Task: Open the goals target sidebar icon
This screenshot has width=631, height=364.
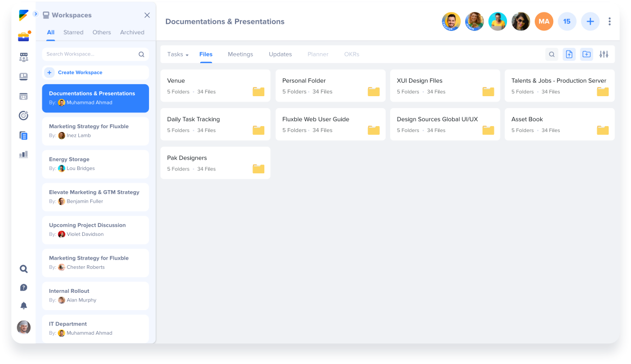Action: pyautogui.click(x=24, y=116)
